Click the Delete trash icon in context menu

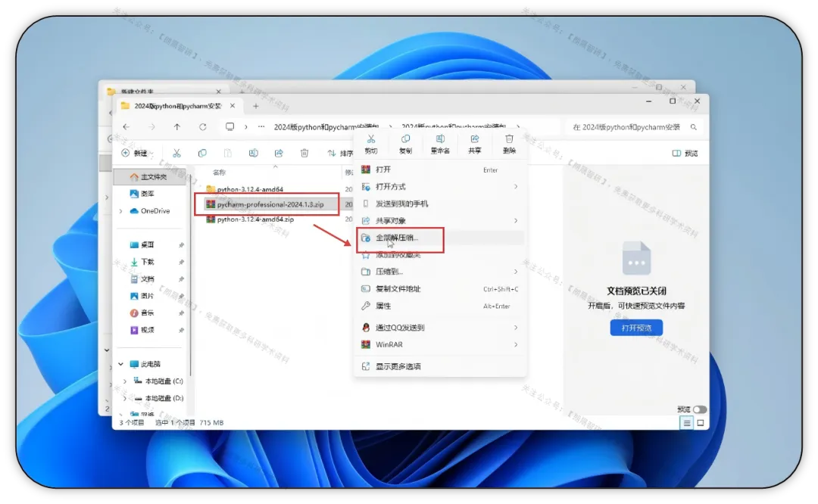pyautogui.click(x=509, y=139)
